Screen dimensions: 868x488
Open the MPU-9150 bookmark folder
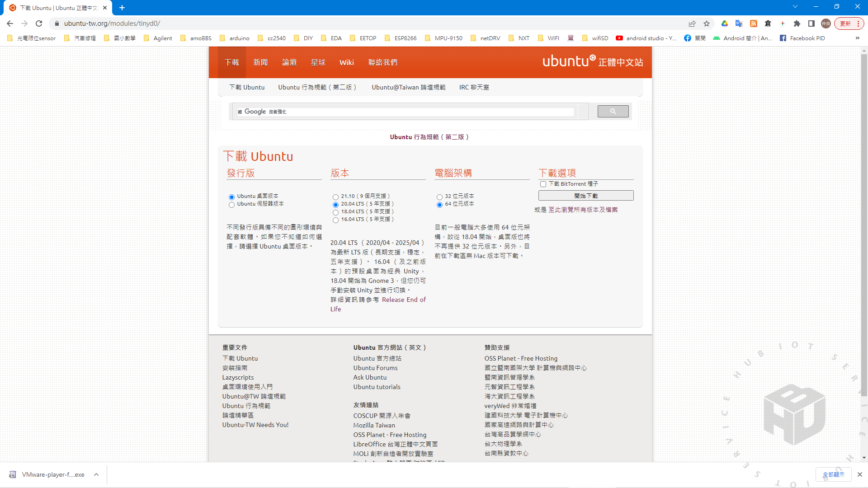pyautogui.click(x=443, y=38)
